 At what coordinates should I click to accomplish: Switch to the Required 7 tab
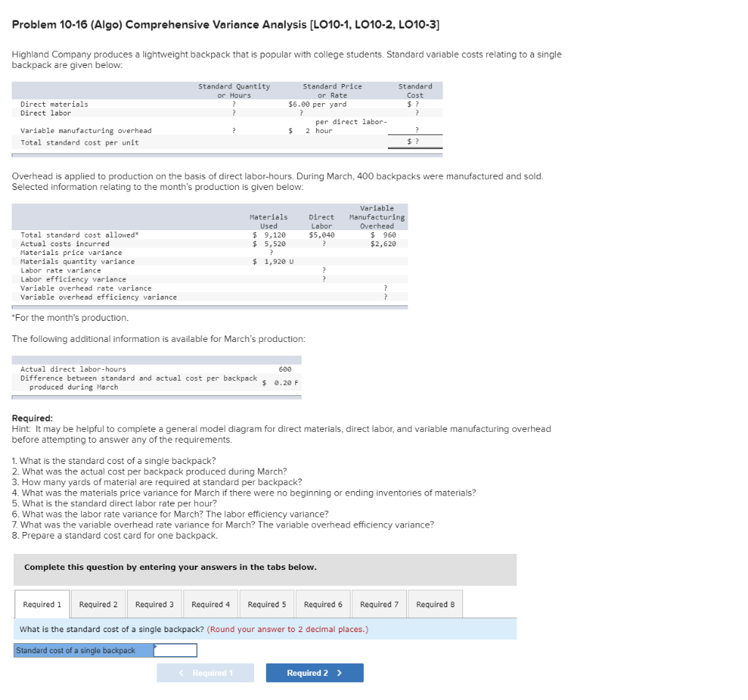tap(378, 604)
